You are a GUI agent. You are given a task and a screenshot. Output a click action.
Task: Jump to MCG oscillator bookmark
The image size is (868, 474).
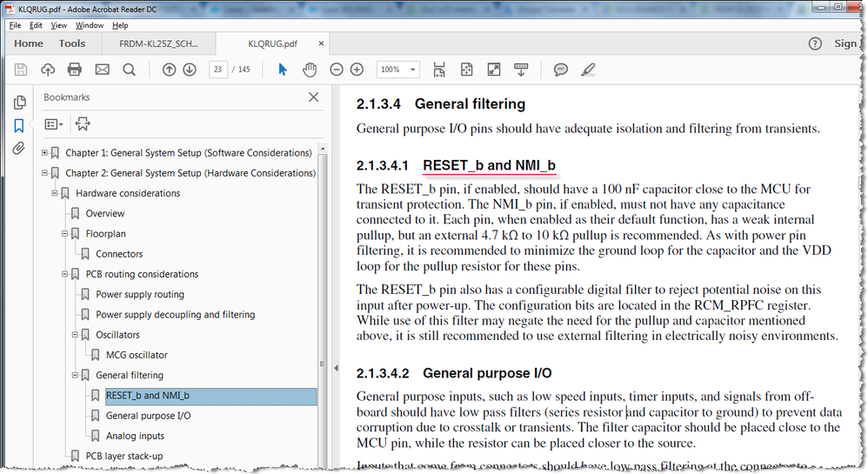[137, 355]
